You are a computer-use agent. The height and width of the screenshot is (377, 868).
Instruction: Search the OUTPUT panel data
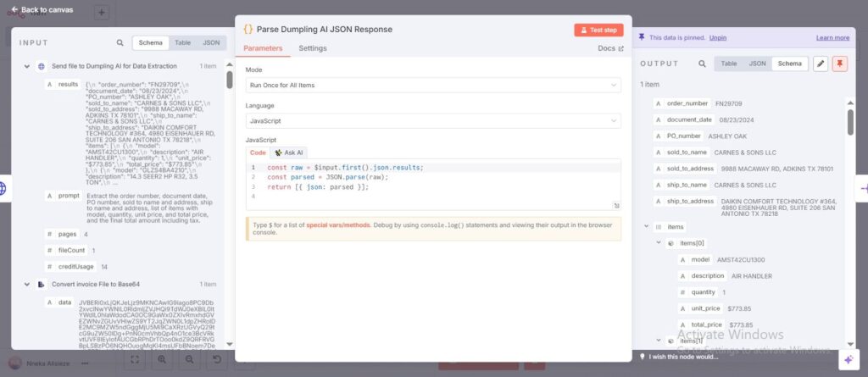(x=702, y=64)
